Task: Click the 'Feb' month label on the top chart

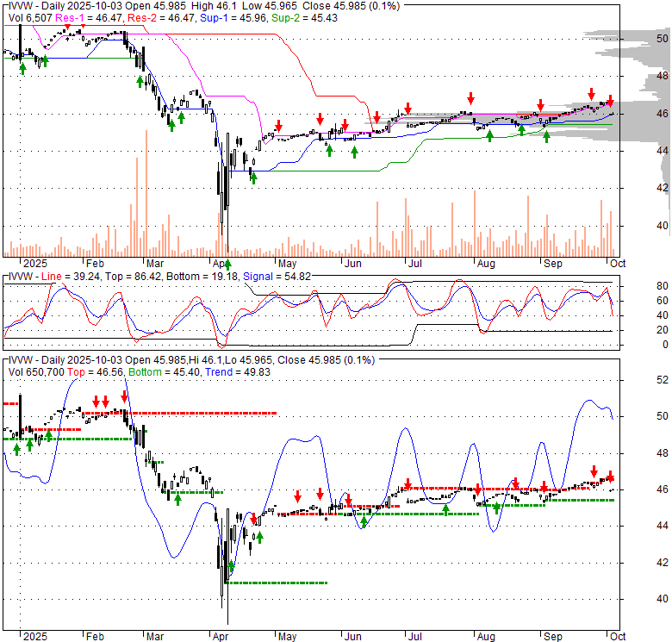Action: [x=95, y=264]
